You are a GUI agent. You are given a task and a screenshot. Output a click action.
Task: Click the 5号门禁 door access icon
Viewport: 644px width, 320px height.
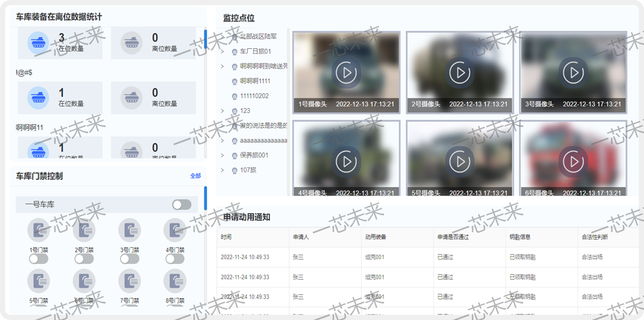point(39,281)
